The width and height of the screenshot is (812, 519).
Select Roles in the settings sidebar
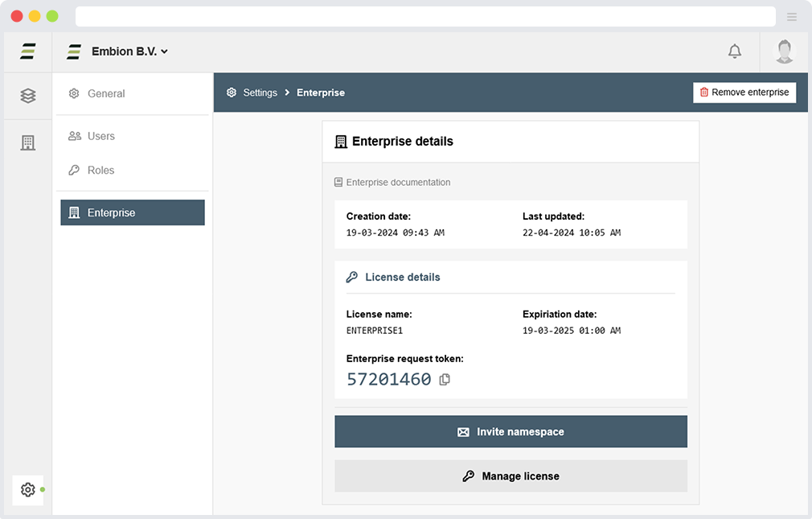[x=100, y=170]
